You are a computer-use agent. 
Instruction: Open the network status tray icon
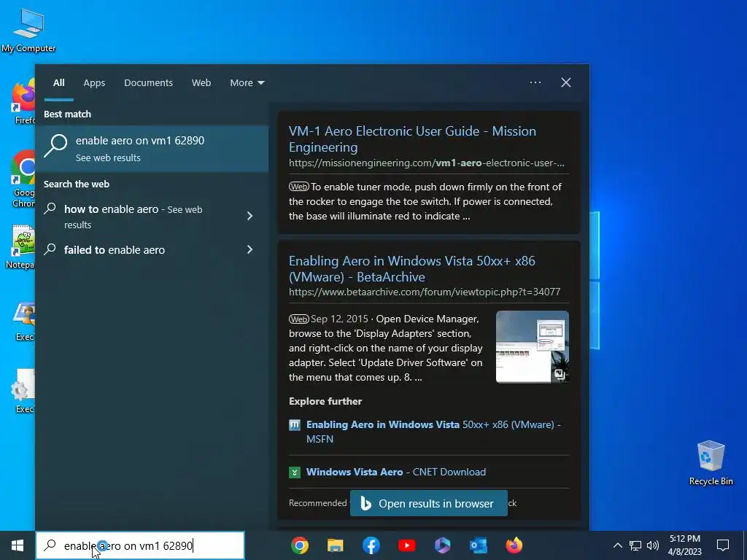[635, 545]
